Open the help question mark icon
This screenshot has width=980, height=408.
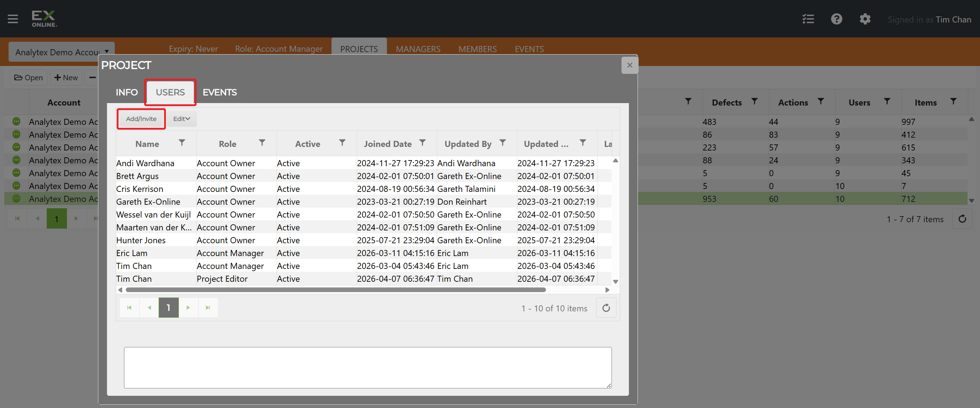pyautogui.click(x=837, y=19)
